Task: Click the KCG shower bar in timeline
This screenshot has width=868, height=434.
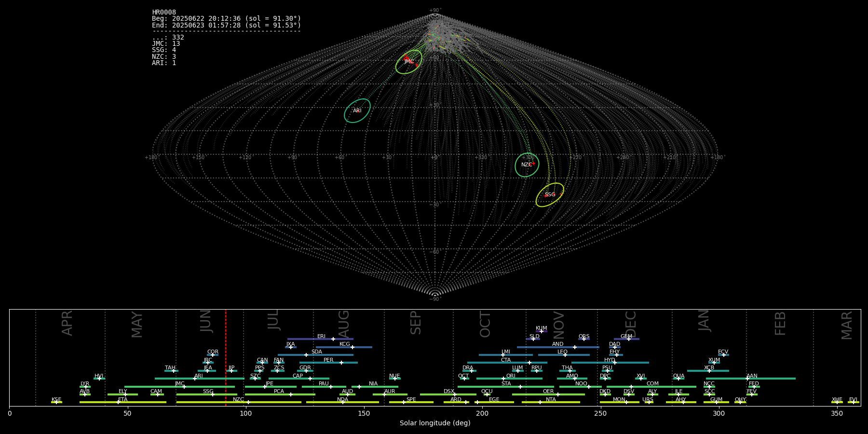Action: tap(344, 347)
